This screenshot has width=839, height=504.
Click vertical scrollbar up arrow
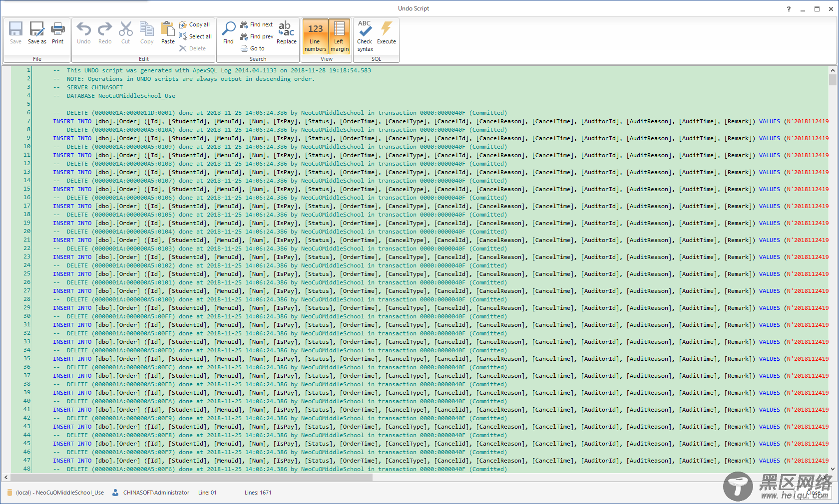[833, 70]
